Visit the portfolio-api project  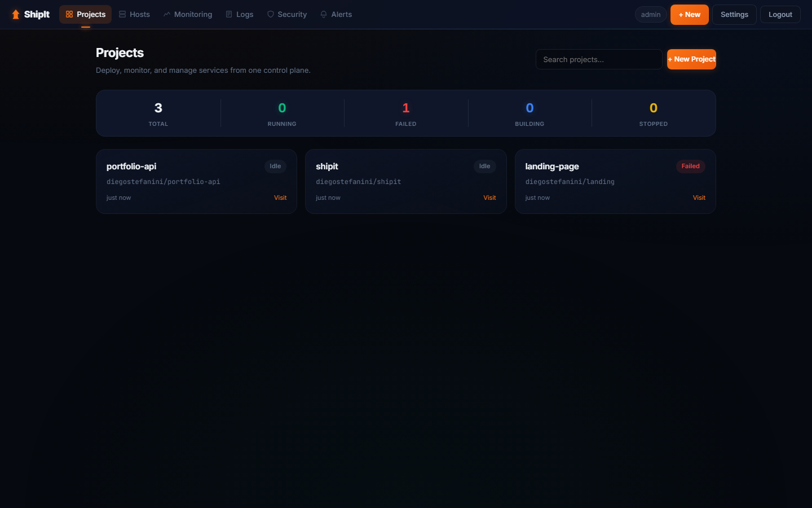[x=280, y=198]
